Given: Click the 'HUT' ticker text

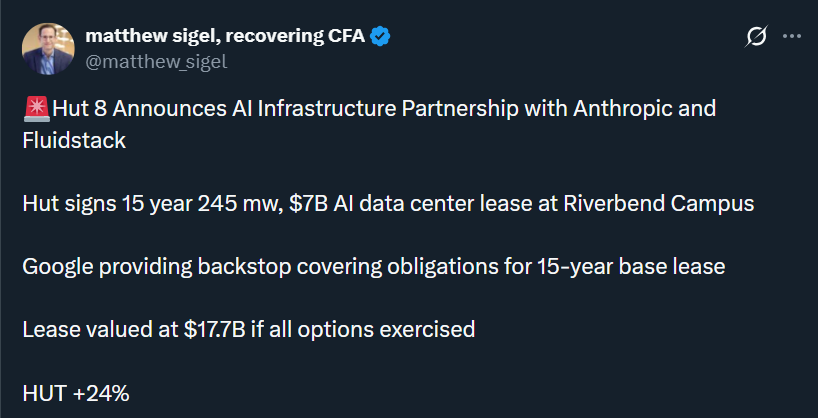Looking at the screenshot, I should [44, 393].
